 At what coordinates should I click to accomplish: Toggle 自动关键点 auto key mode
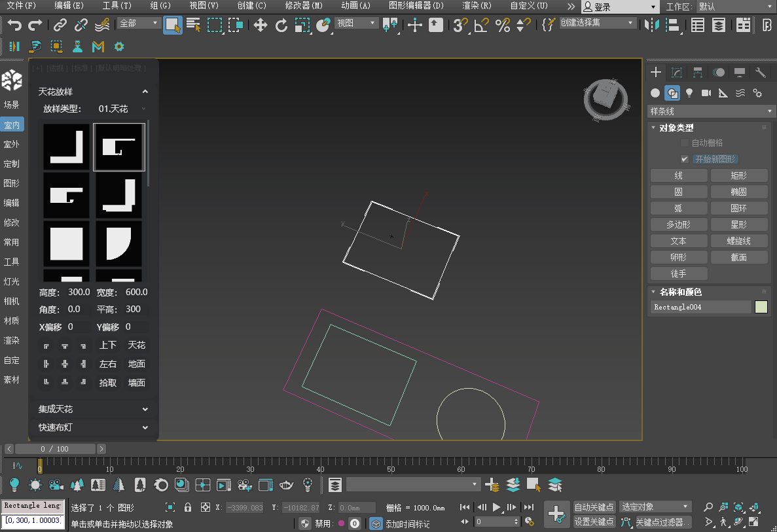pyautogui.click(x=594, y=507)
